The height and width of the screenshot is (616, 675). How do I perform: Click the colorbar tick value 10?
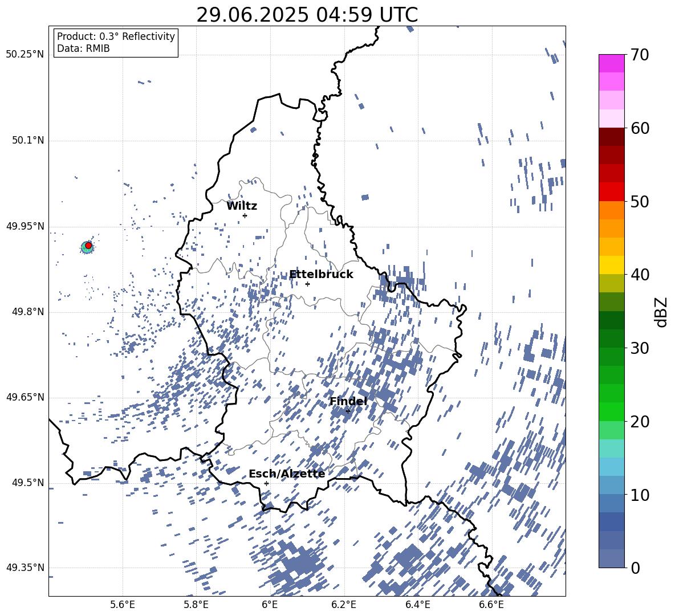point(640,495)
